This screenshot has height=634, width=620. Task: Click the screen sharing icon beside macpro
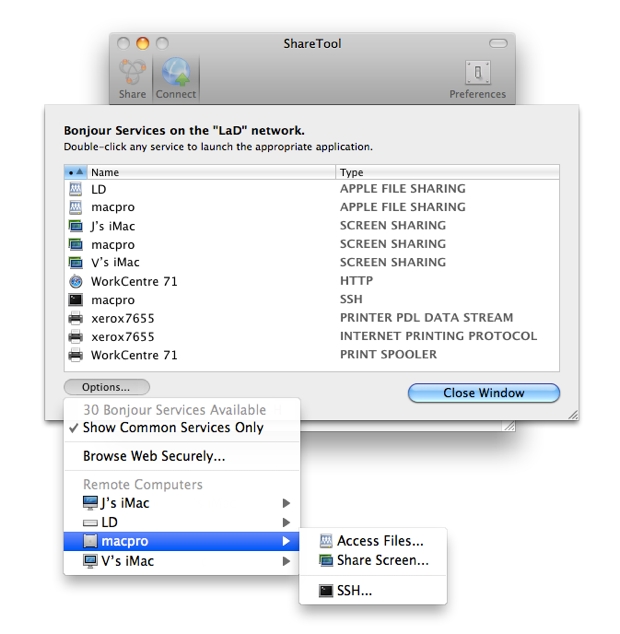tap(76, 244)
